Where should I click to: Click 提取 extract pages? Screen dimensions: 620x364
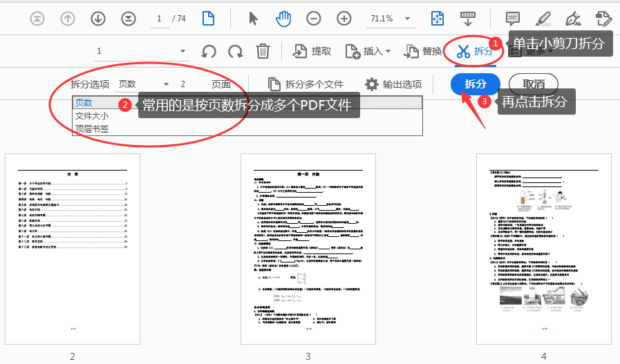[x=312, y=51]
